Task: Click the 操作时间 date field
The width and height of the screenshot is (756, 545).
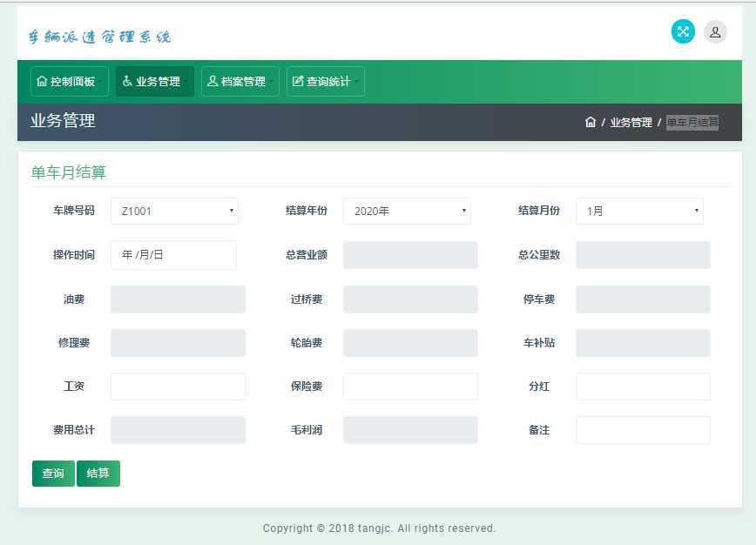Action: click(x=173, y=255)
